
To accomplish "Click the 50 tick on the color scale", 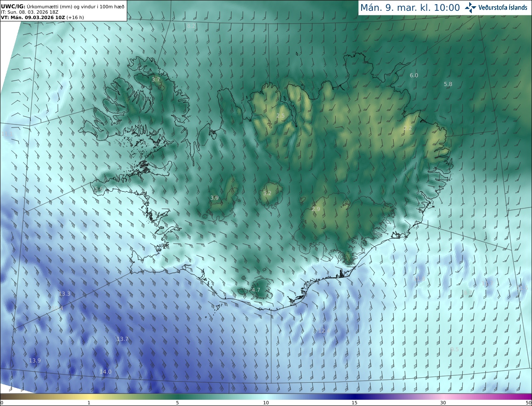I will point(528,403).
